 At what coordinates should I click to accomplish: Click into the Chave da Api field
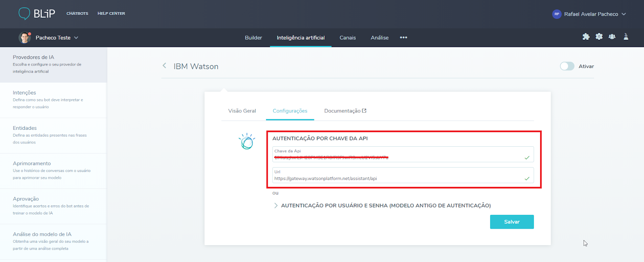pos(403,154)
